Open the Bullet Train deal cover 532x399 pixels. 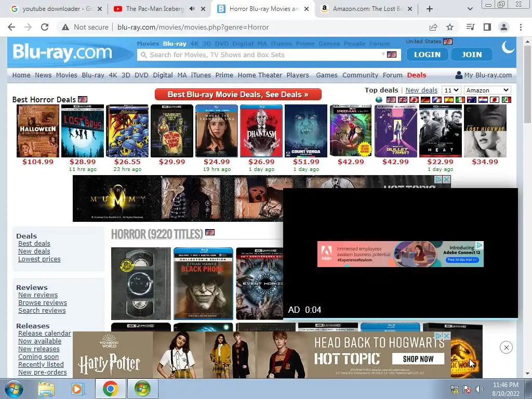[x=395, y=131]
